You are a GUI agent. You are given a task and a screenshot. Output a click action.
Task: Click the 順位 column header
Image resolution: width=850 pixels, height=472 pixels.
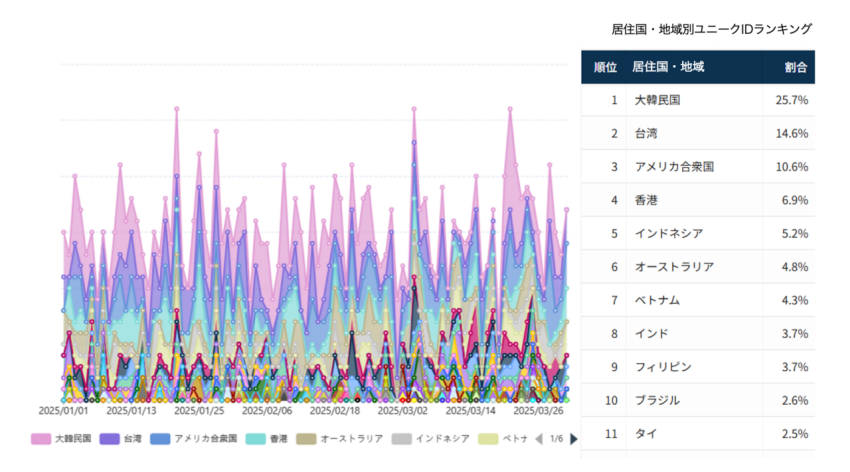click(x=605, y=67)
